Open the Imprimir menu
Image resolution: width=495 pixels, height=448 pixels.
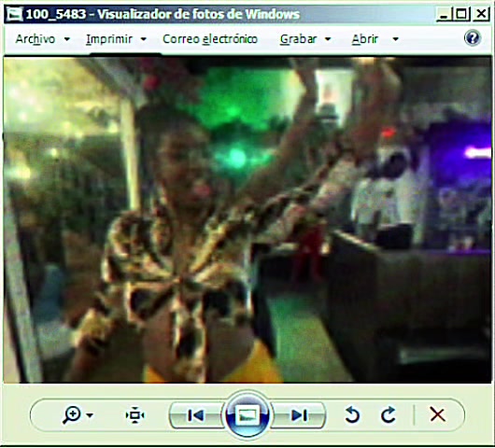coord(109,39)
